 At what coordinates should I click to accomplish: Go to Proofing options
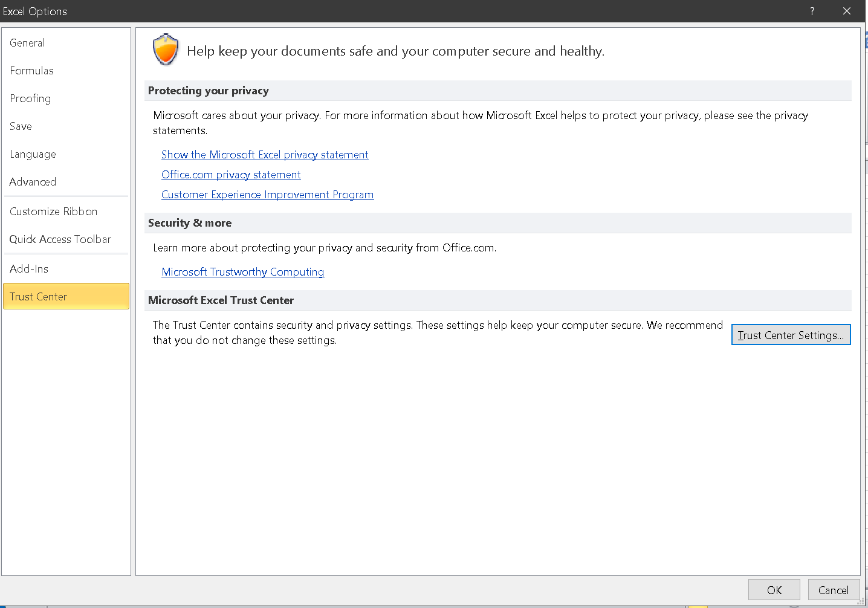(x=66, y=99)
